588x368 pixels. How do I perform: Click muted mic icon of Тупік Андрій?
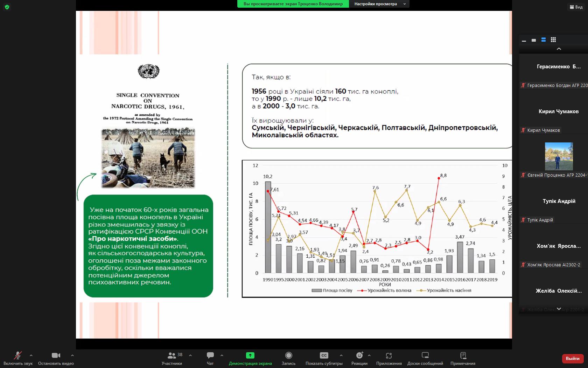point(524,220)
